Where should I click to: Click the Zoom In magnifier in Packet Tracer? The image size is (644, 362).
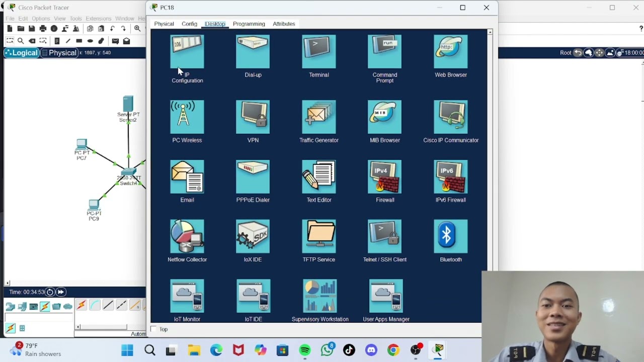(137, 29)
